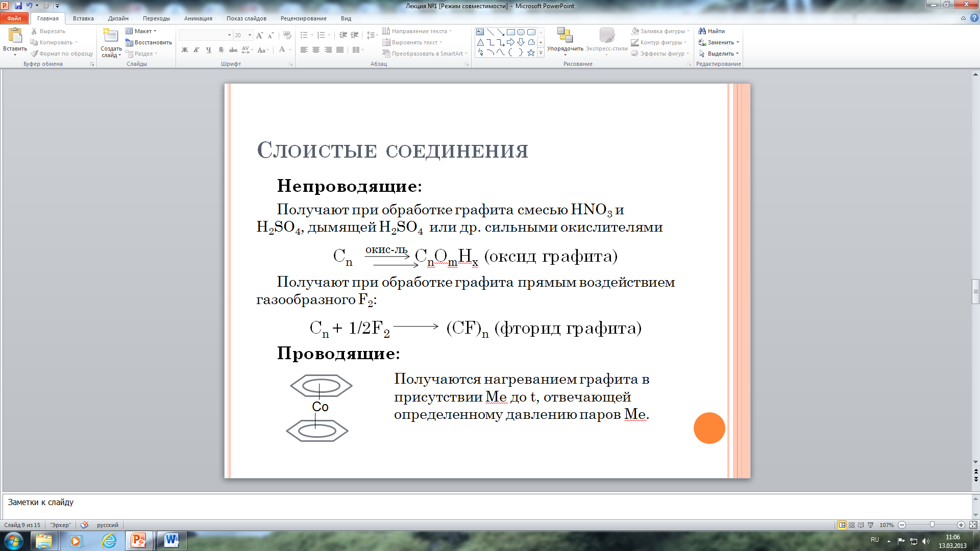Toggle bold Ж formatting

tap(185, 50)
